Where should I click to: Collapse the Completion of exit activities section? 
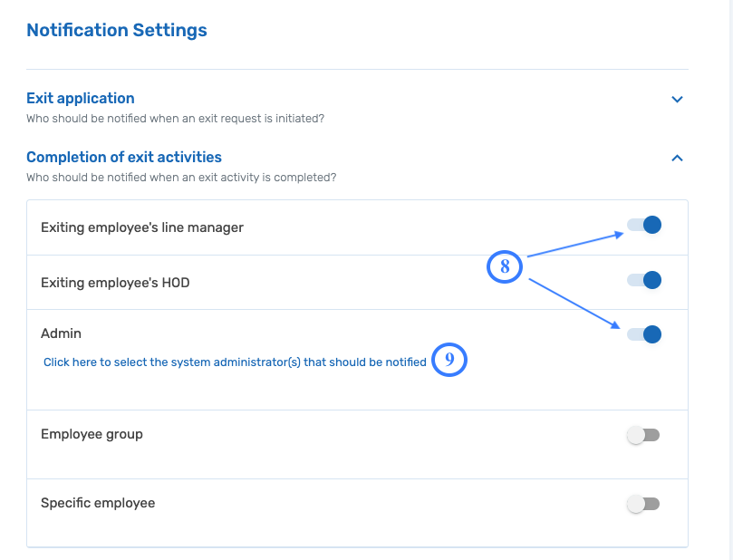pyautogui.click(x=677, y=157)
